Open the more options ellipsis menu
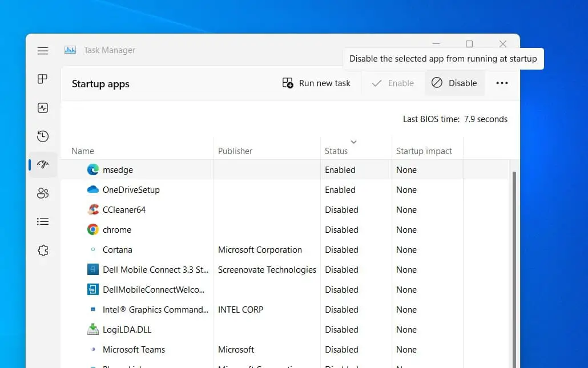This screenshot has height=368, width=588. tap(501, 83)
